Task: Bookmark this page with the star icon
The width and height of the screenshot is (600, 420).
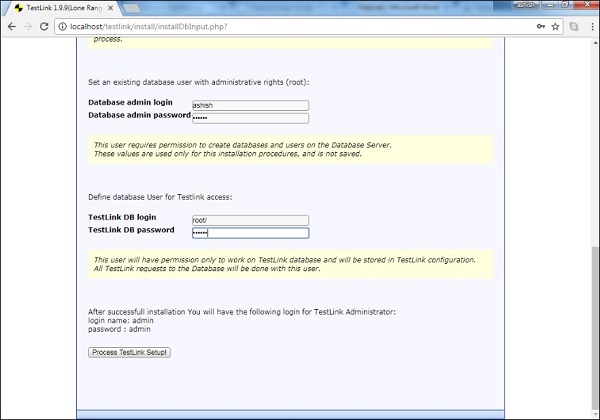Action: tap(557, 25)
